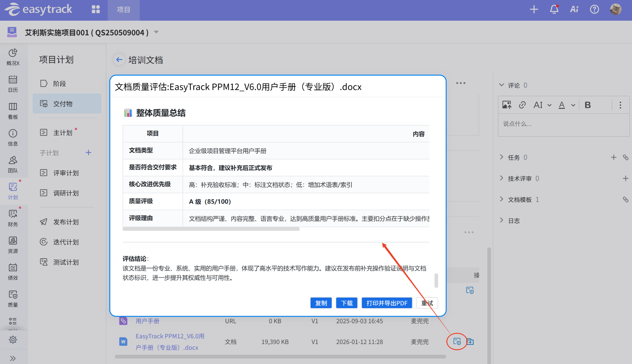
Task: Switch to the 项目 top tab
Action: pyautogui.click(x=123, y=10)
